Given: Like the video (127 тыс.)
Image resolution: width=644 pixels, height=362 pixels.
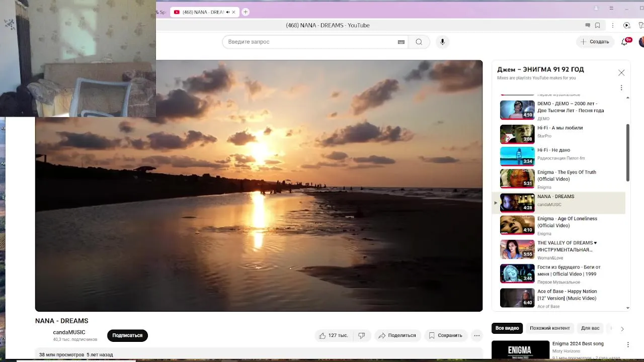Looking at the screenshot, I should [333, 335].
